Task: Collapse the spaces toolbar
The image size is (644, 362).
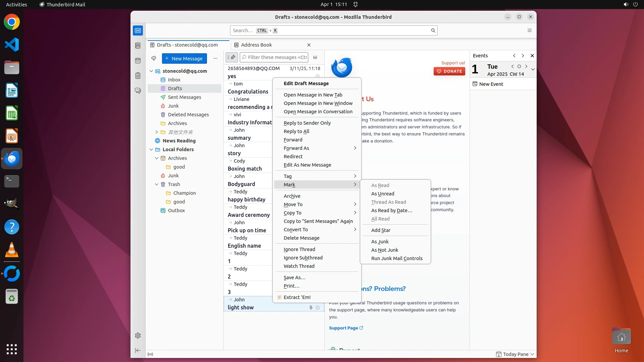Action: pyautogui.click(x=138, y=350)
